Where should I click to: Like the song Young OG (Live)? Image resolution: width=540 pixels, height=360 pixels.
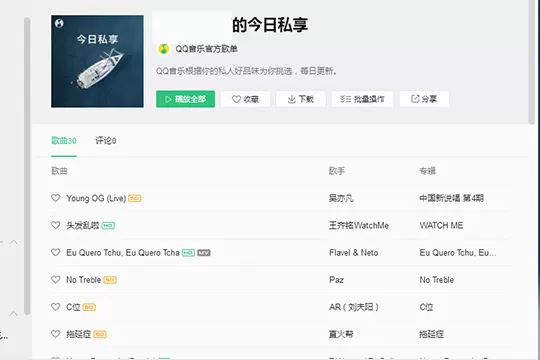[x=55, y=198]
